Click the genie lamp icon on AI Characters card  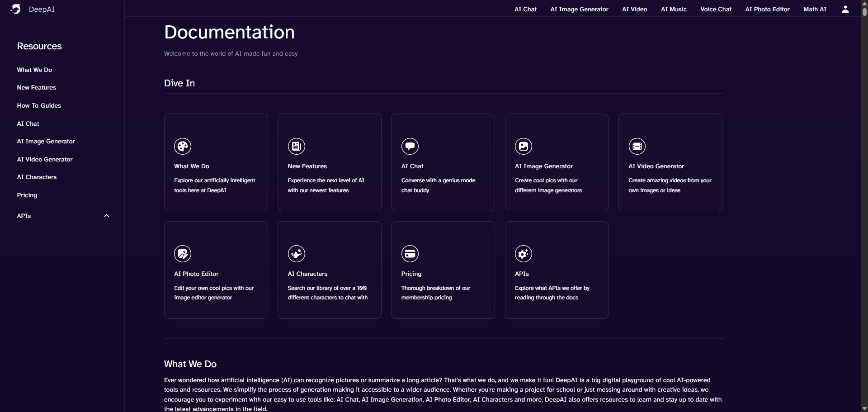[x=297, y=254]
